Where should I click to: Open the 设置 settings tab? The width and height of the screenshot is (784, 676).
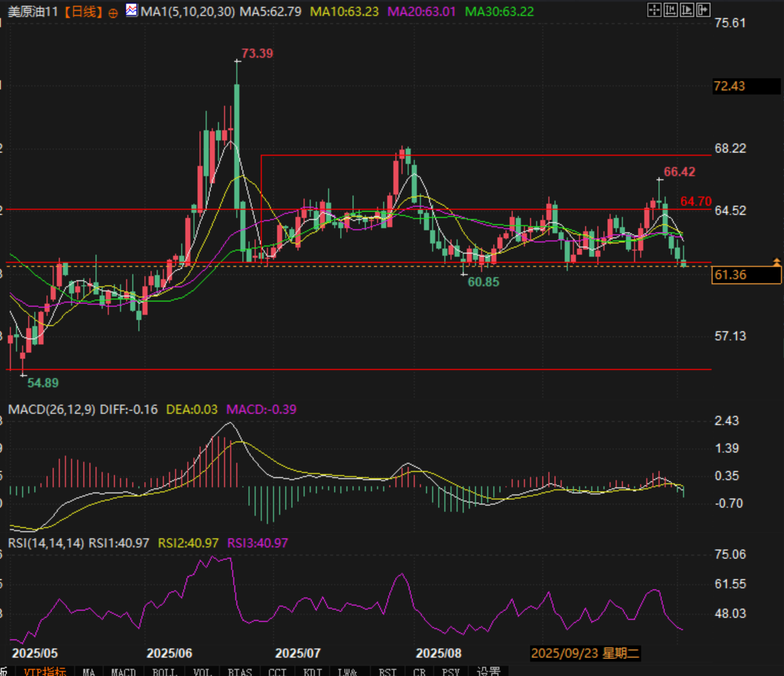pos(488,671)
